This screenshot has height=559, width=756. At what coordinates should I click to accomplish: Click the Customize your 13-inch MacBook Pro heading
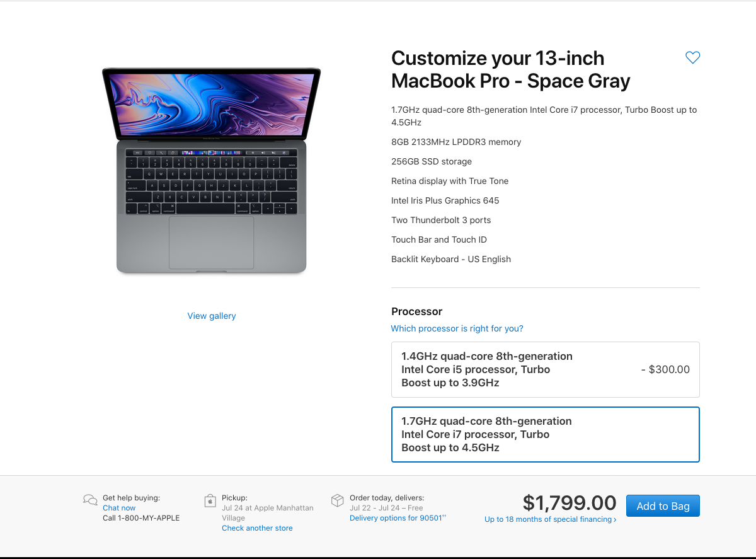(510, 69)
